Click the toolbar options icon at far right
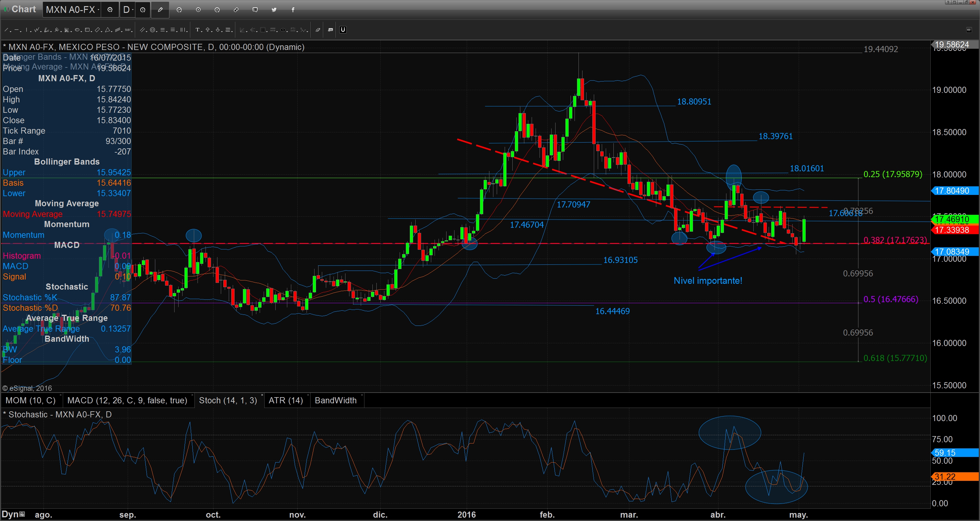Image resolution: width=980 pixels, height=521 pixels. click(x=969, y=30)
